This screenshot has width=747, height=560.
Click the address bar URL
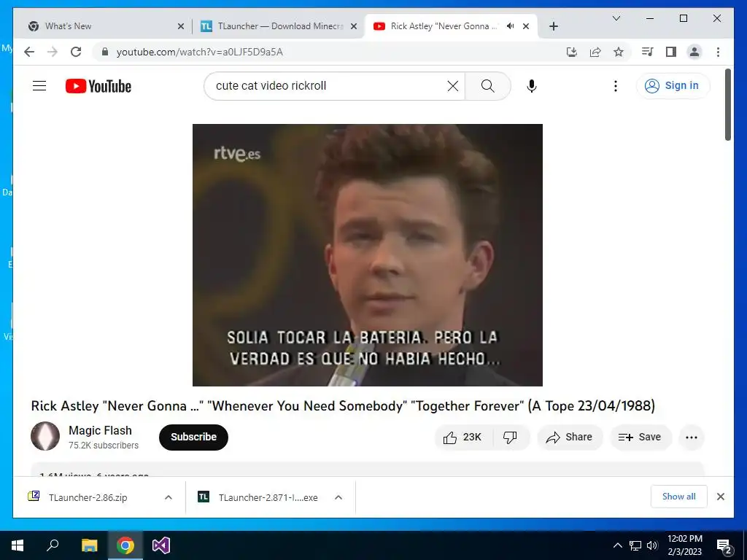pyautogui.click(x=200, y=52)
